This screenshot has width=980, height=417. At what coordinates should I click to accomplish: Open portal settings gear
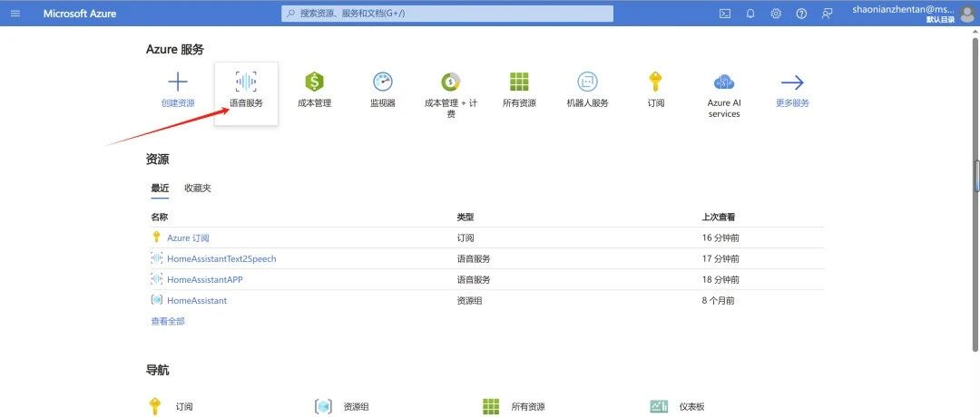(x=776, y=13)
